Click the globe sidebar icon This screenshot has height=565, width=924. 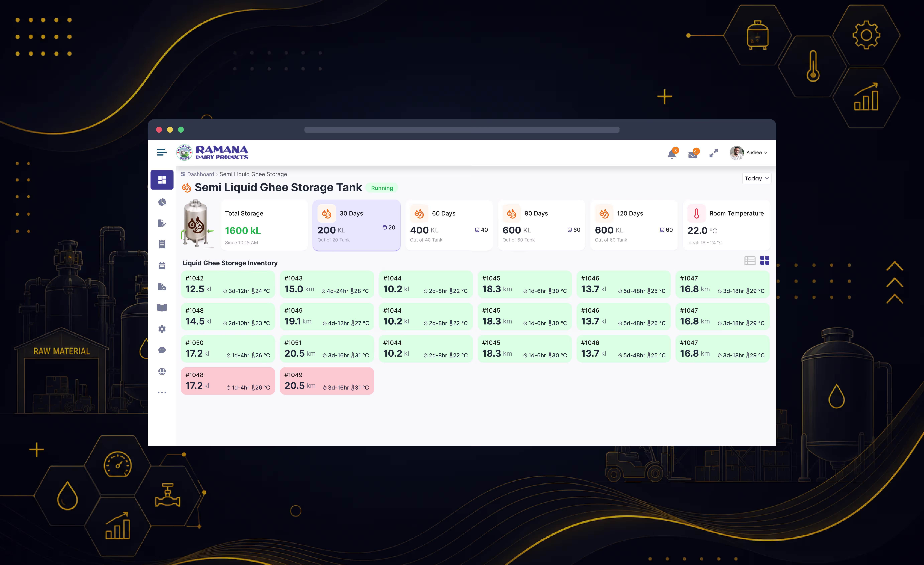pos(162,371)
